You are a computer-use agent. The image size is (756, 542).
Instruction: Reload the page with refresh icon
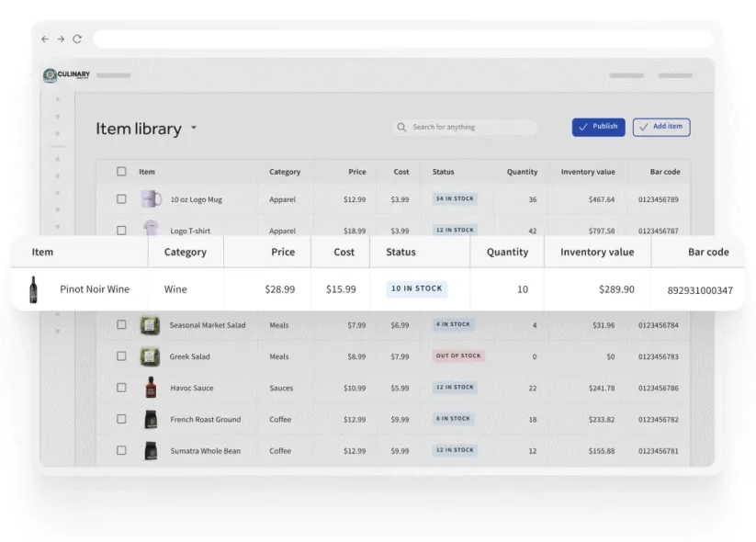[77, 40]
